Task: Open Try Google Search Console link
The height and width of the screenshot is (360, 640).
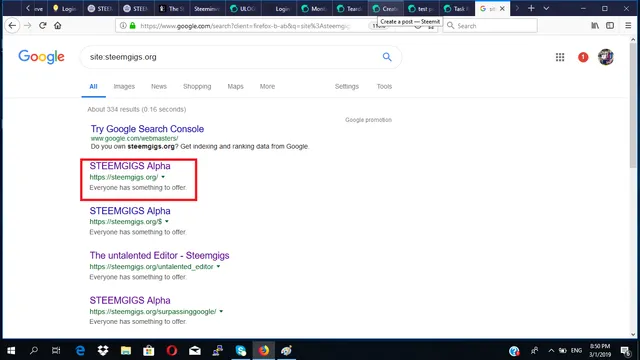Action: [147, 129]
